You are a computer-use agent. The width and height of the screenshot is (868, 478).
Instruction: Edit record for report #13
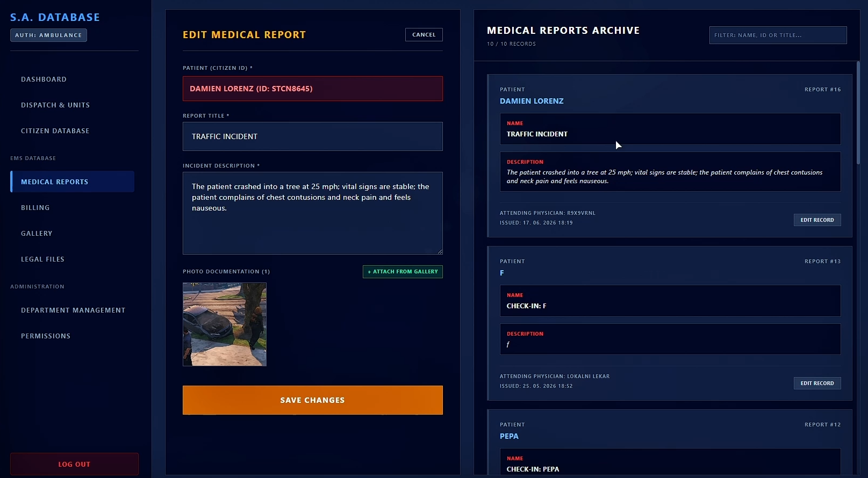[817, 383]
